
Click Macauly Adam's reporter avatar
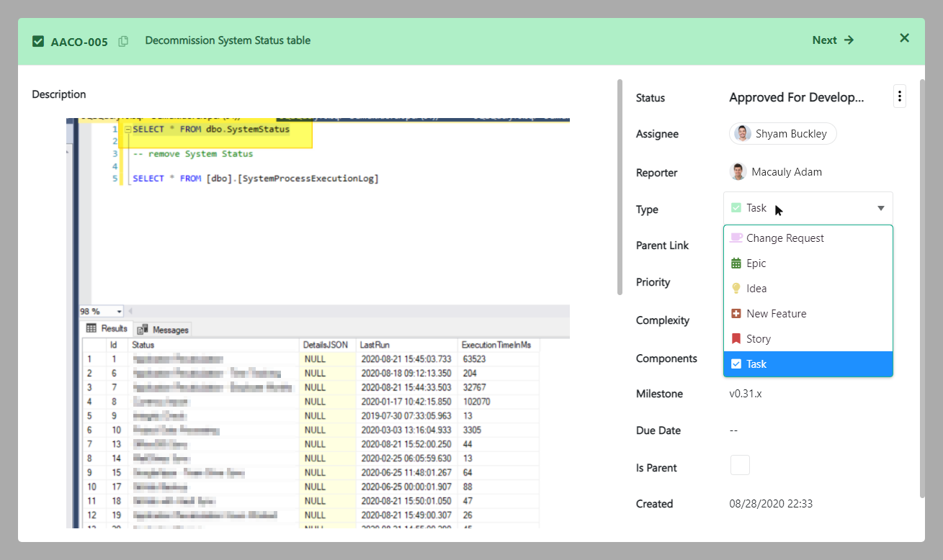click(738, 172)
